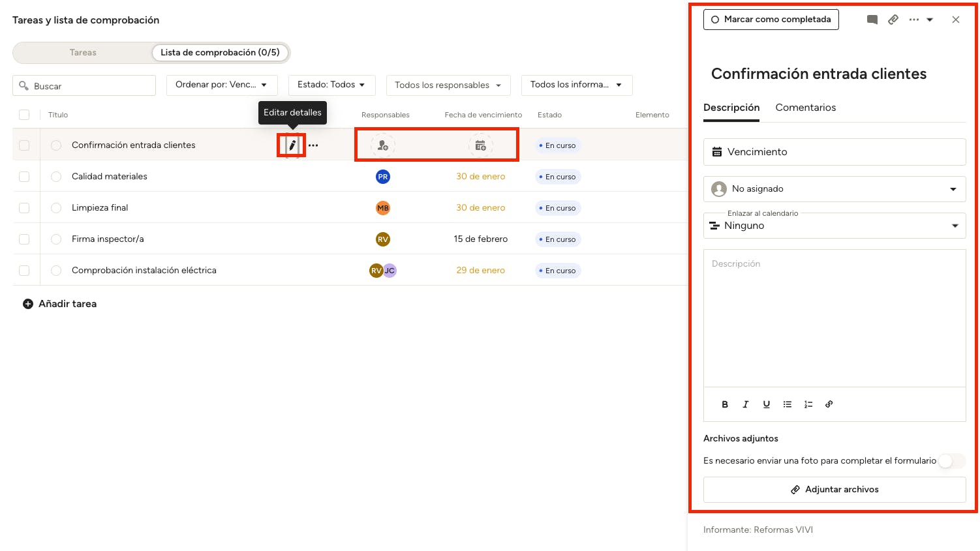Click the add due date calendar icon
This screenshot has height=551, width=980.
[x=480, y=145]
